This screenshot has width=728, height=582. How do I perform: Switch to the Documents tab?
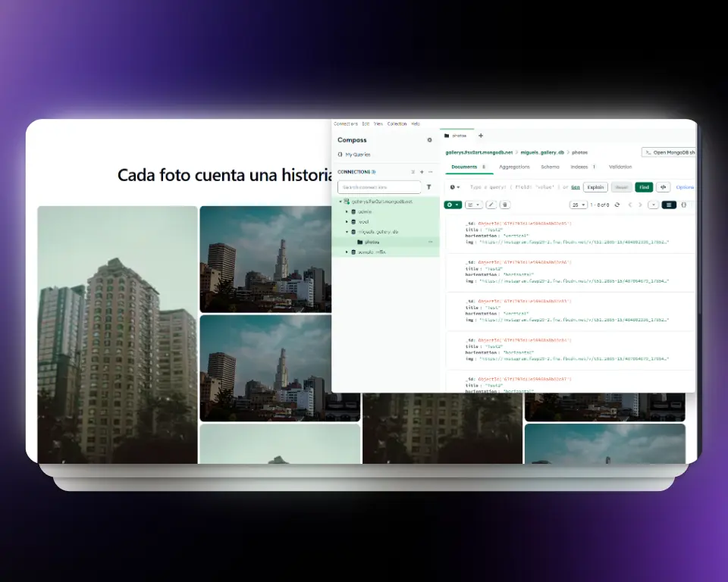(469, 167)
